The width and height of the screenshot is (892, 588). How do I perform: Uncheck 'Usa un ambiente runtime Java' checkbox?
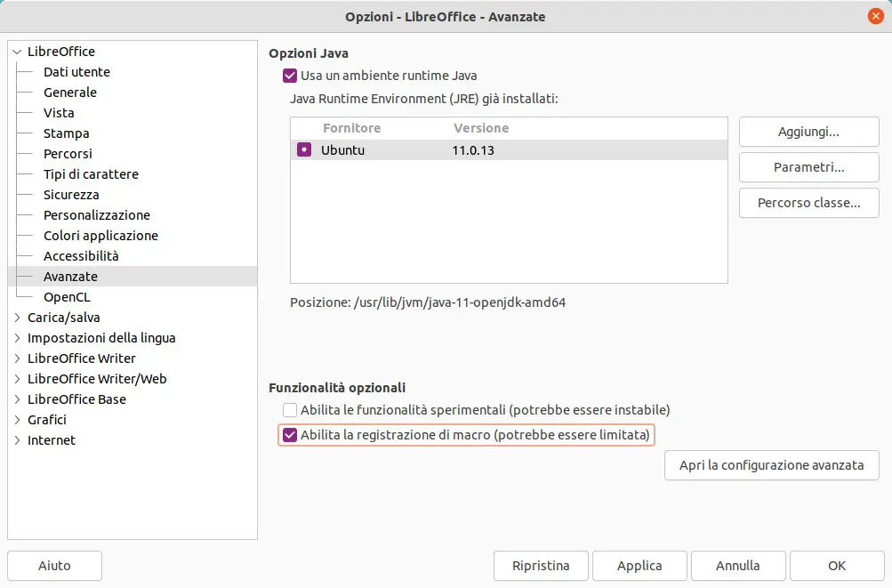(290, 76)
